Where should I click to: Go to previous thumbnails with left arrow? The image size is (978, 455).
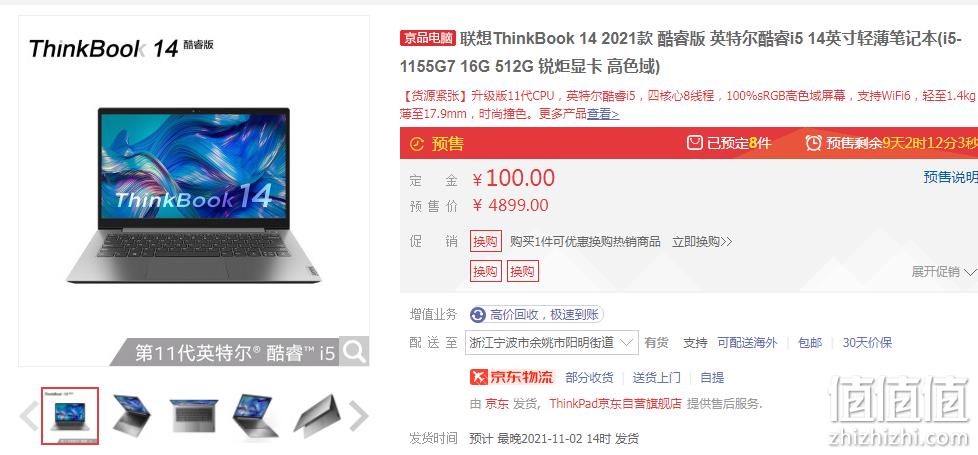(x=29, y=416)
